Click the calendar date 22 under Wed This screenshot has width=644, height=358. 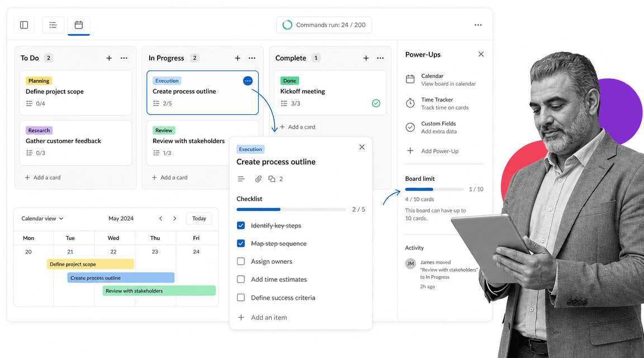click(x=113, y=252)
